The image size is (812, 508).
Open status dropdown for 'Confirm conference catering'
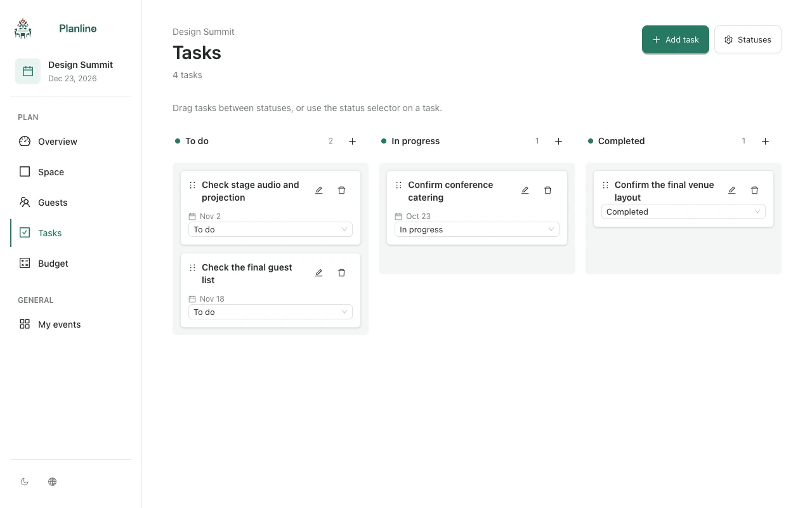pos(477,230)
